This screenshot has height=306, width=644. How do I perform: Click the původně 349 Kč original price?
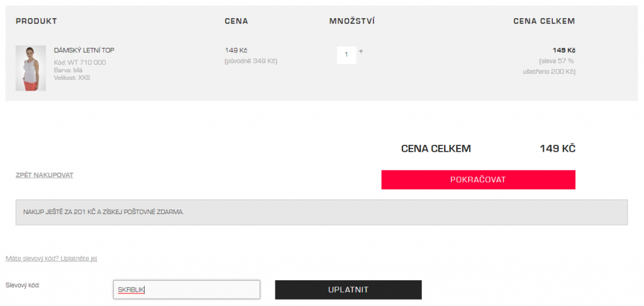[251, 61]
